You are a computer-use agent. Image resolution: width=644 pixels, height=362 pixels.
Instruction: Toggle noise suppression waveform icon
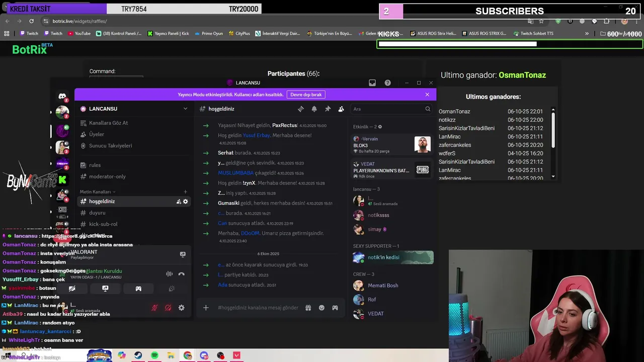(x=169, y=274)
